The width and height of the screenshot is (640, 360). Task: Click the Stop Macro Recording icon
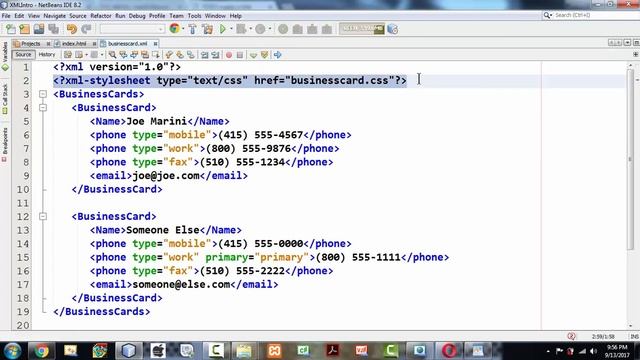[x=240, y=55]
